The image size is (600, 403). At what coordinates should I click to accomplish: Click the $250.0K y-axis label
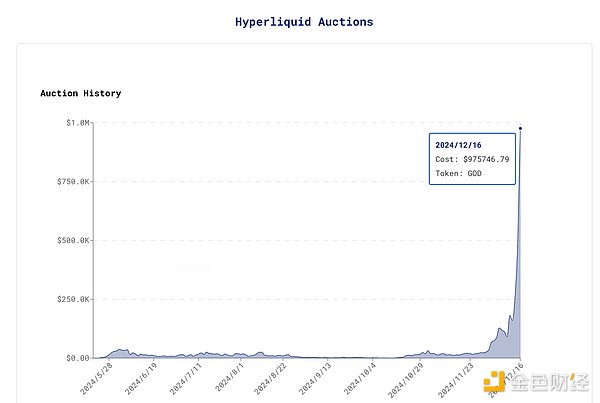click(x=70, y=299)
